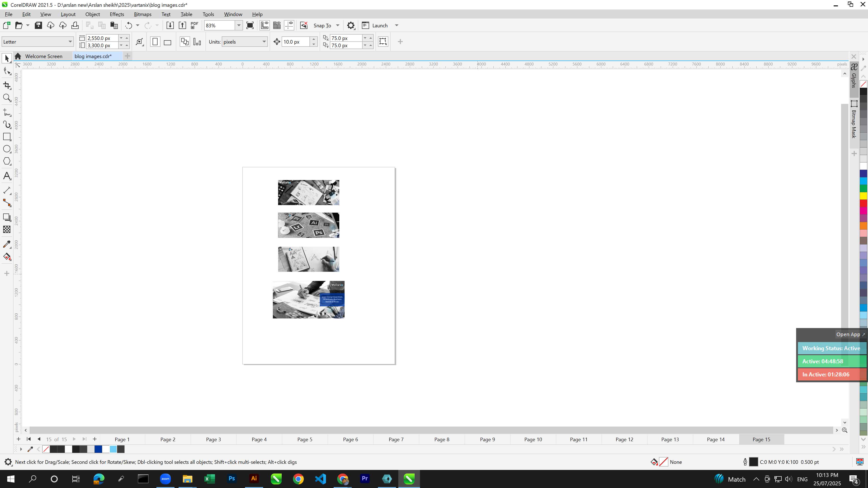Expand the Snap To dropdown

[x=338, y=25]
